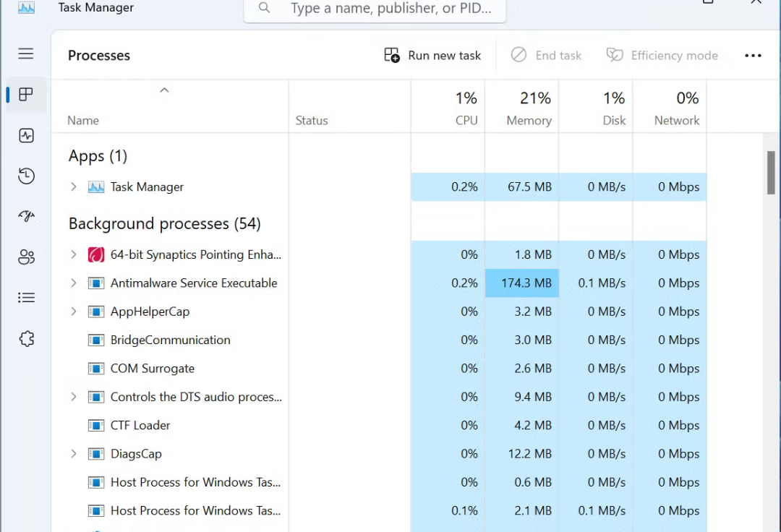Screen dimensions: 781x532
Task: Select the Processes page icon
Action: tap(26, 94)
